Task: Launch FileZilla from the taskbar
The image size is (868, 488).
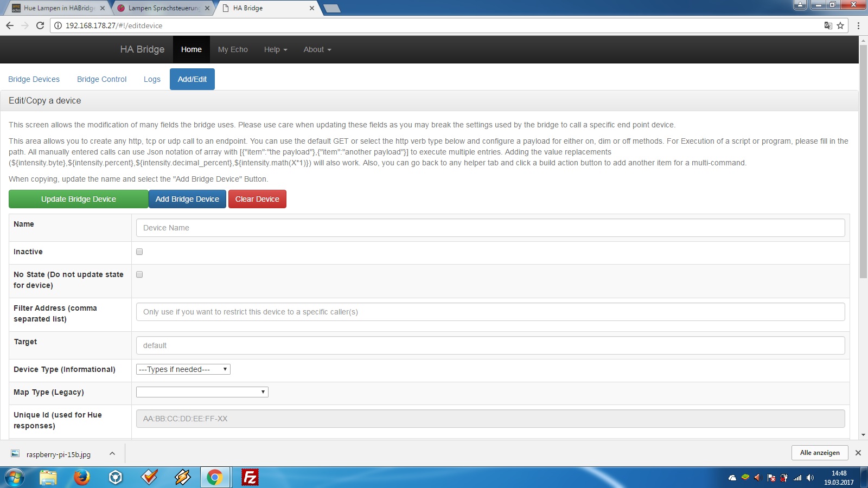Action: click(x=250, y=477)
